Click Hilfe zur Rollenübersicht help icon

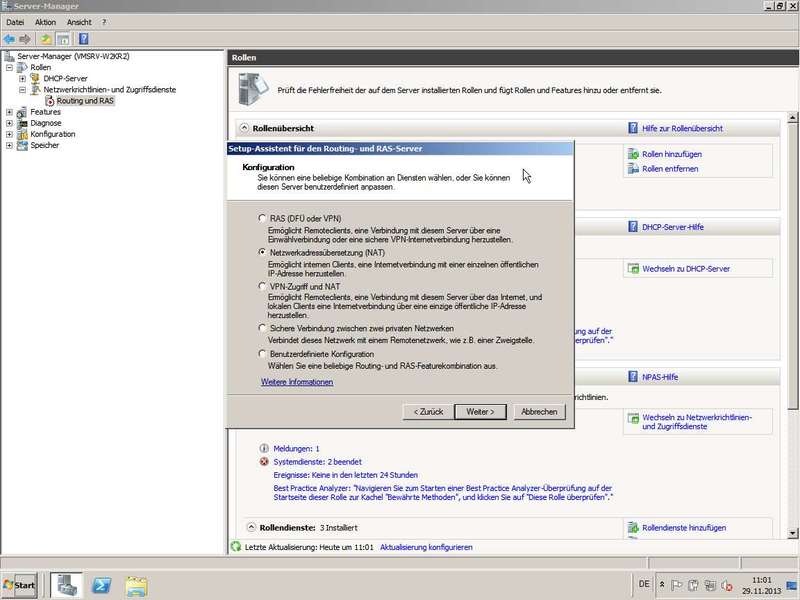(x=633, y=128)
